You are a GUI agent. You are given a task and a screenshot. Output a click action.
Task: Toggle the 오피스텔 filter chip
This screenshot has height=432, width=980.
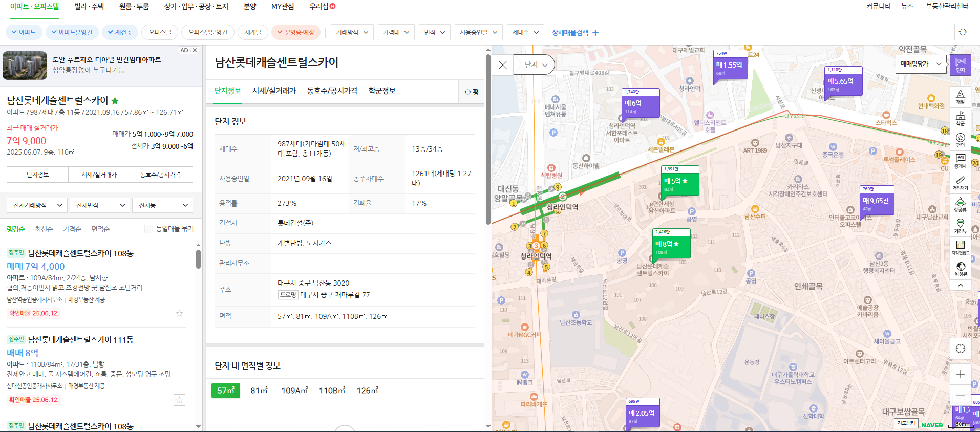coord(160,32)
